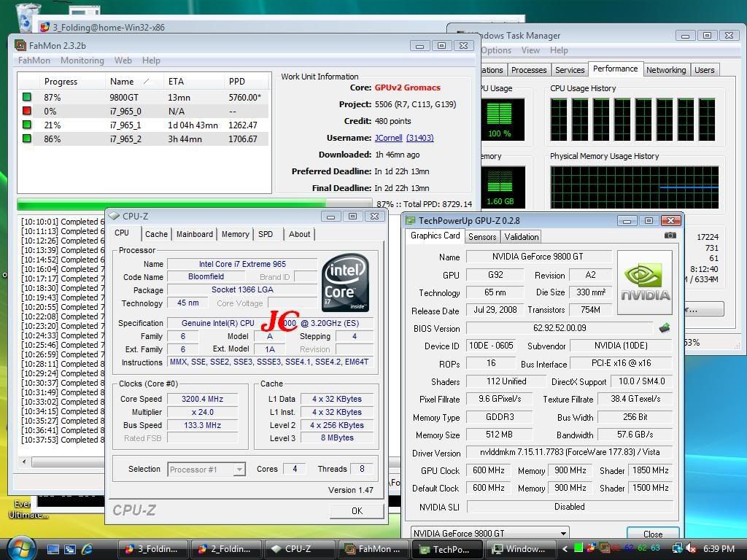Screen dimensions: 747x560
Task: Sort FahMon clients by the ETA column
Action: 193,82
